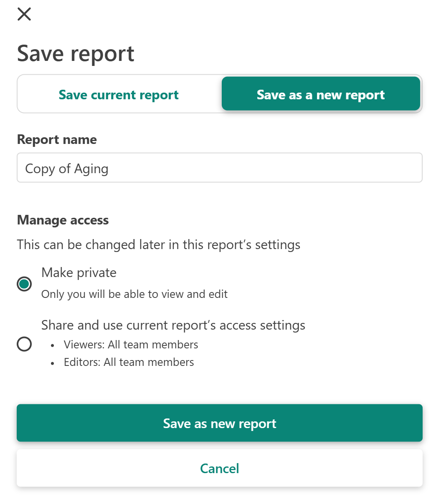Switch to the Save current report tab
The image size is (441, 504).
click(119, 94)
